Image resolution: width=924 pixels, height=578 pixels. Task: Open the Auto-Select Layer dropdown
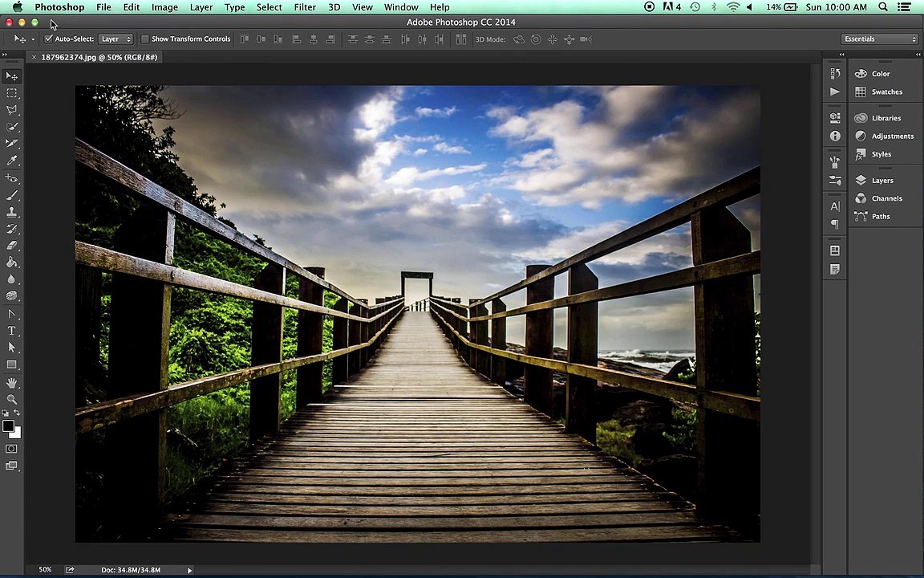tap(115, 39)
